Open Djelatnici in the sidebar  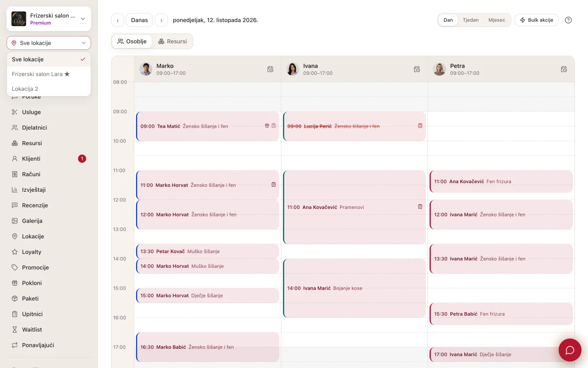49,128
